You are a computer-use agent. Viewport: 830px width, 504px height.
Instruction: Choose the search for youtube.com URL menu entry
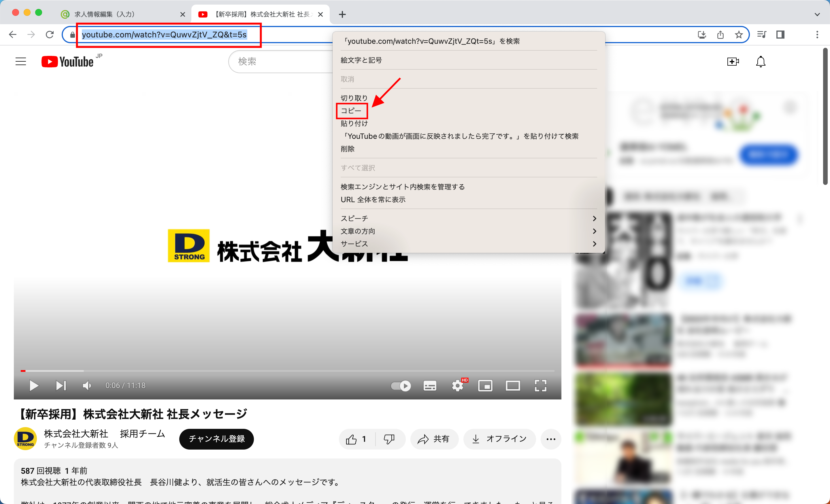[x=431, y=41]
